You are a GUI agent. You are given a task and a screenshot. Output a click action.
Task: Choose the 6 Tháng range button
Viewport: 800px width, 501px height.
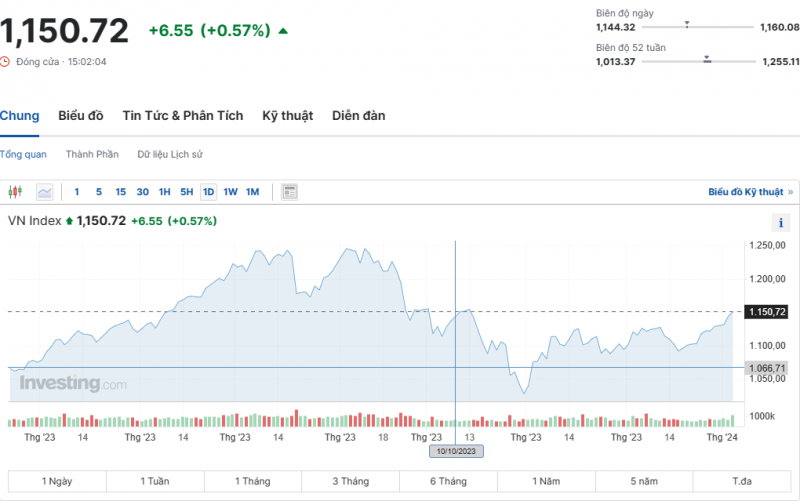point(449,481)
